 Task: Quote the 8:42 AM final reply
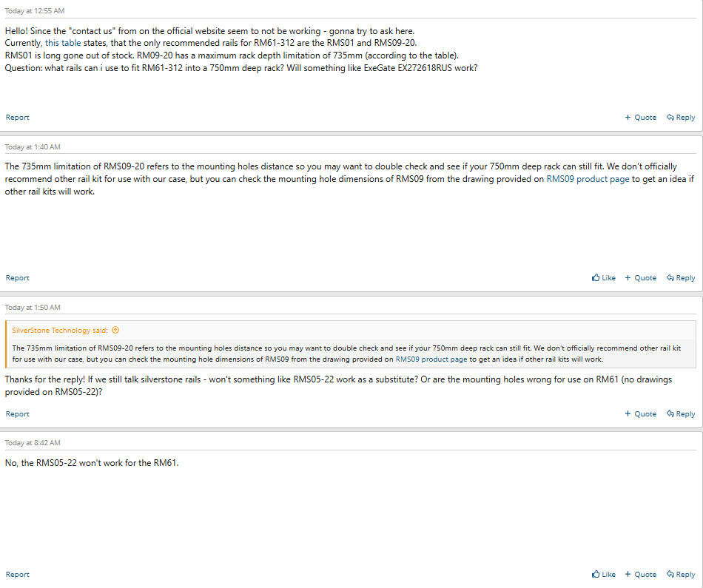click(640, 574)
